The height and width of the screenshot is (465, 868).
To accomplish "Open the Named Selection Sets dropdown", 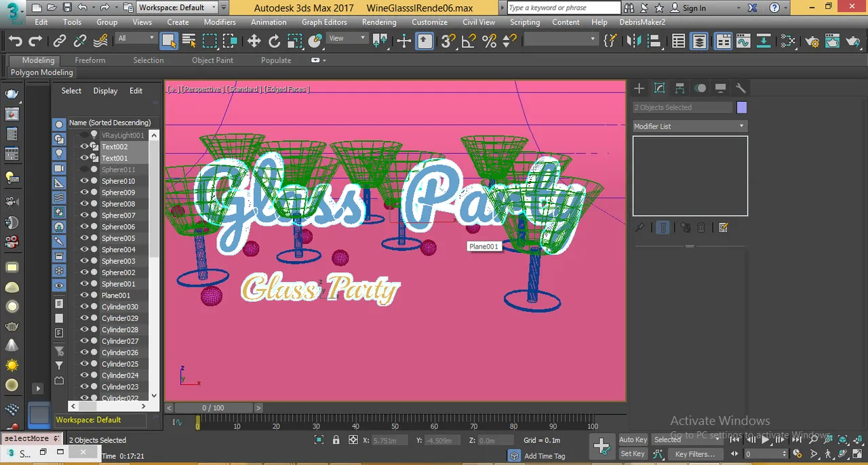I will pyautogui.click(x=561, y=39).
